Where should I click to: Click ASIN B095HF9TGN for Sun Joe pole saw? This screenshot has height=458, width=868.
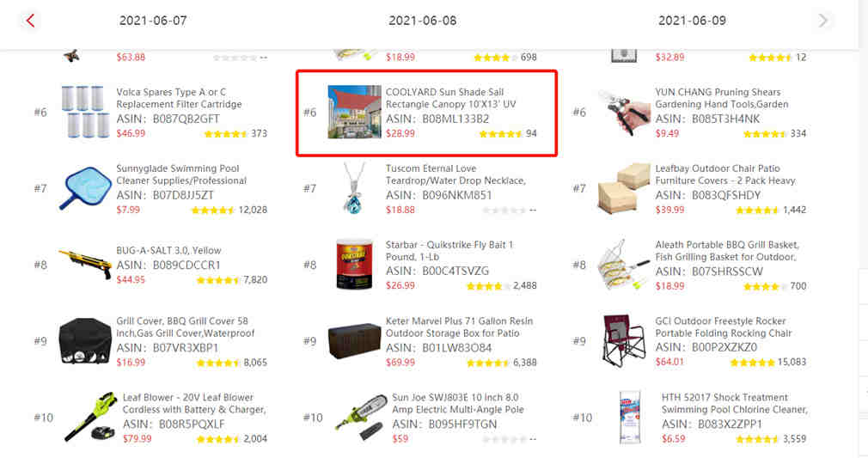tap(444, 424)
